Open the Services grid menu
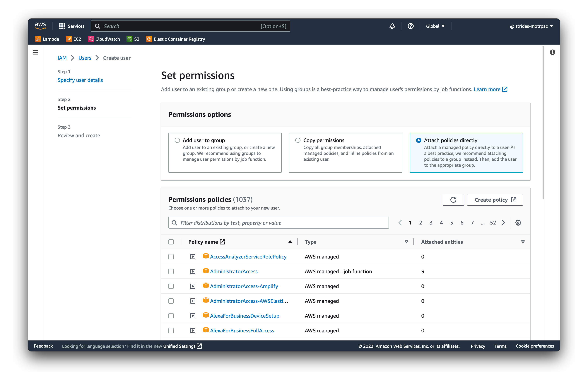Screen dimensions: 588x381 pos(71,26)
